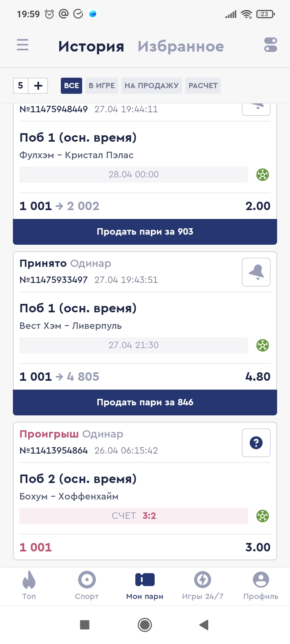This screenshot has height=644, width=290.
Task: Open the Спорт section
Action: tap(87, 586)
